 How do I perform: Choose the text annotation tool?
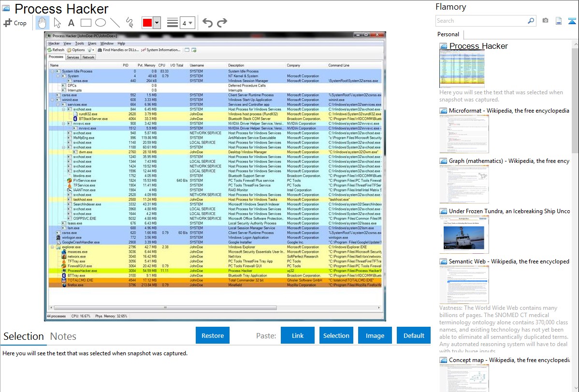71,23
